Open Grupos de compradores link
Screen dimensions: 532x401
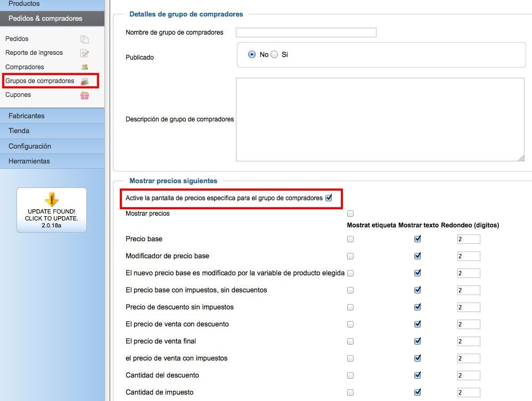pos(40,81)
